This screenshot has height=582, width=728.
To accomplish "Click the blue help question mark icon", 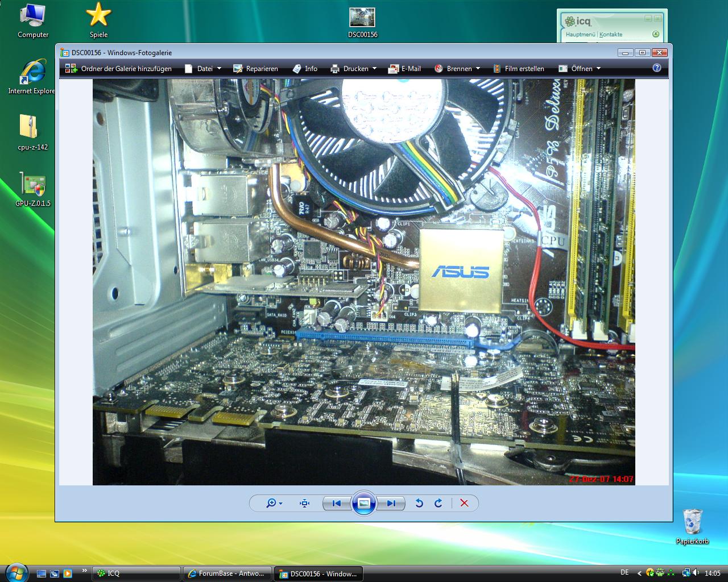I will coord(657,68).
